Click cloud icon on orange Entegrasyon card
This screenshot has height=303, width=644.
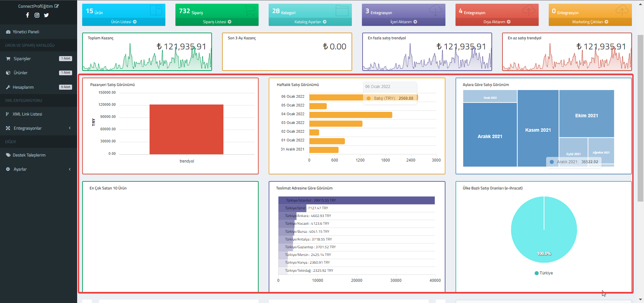pyautogui.click(x=622, y=10)
